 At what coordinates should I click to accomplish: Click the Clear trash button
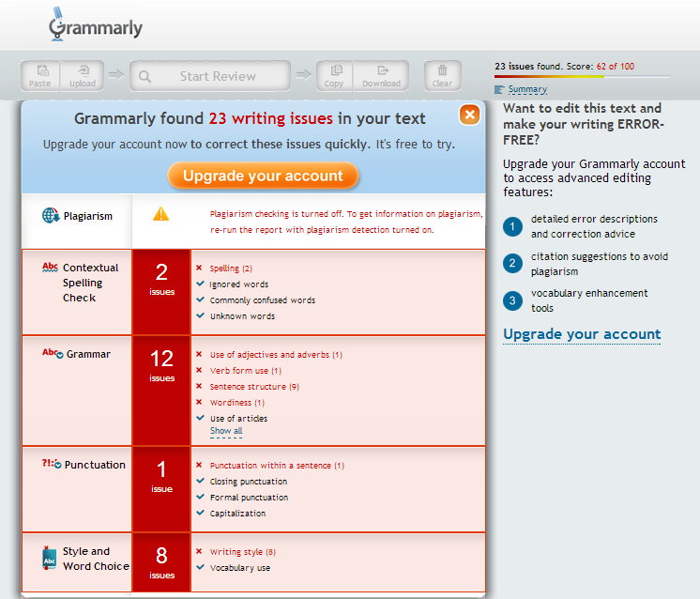pos(442,76)
